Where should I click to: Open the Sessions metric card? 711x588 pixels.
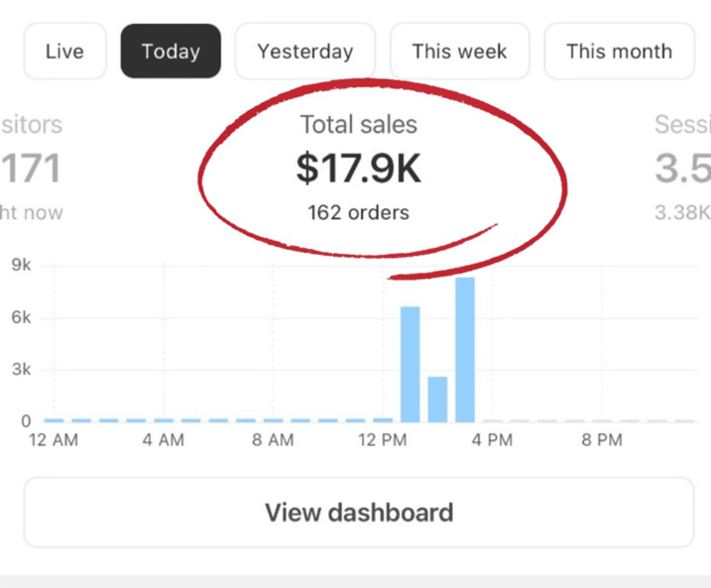[683, 169]
